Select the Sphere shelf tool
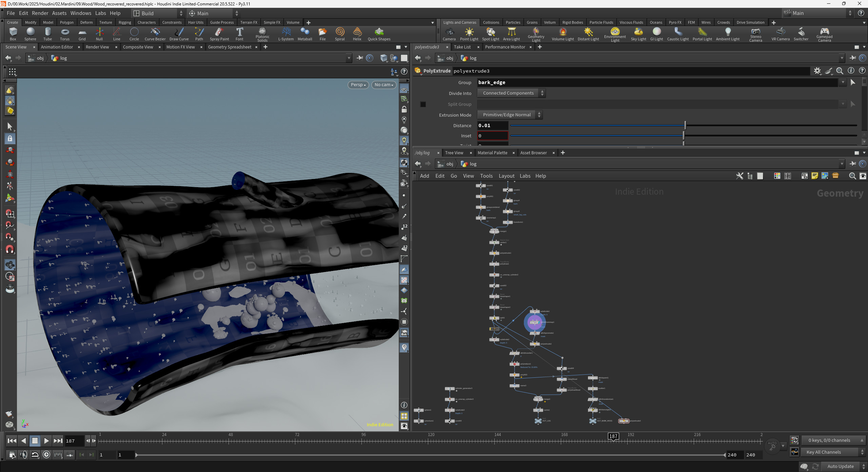868x472 pixels. [30, 34]
